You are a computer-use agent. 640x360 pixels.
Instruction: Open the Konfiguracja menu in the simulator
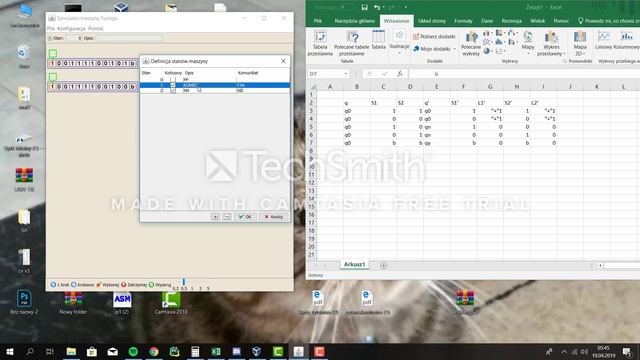71,29
